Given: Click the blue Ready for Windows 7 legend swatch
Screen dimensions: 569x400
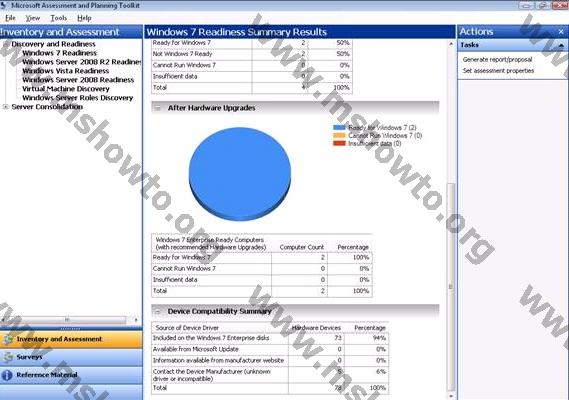Looking at the screenshot, I should 339,127.
